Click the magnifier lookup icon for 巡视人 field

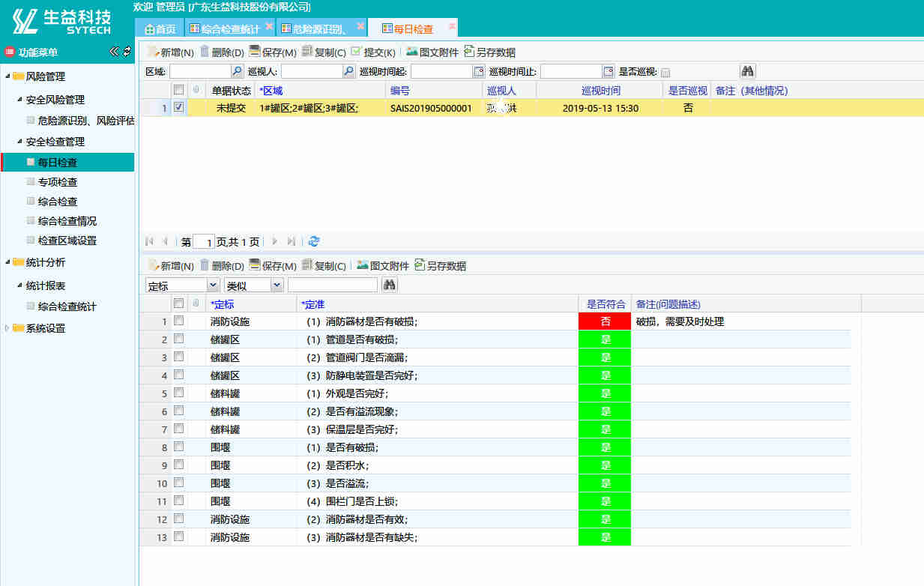pos(348,72)
